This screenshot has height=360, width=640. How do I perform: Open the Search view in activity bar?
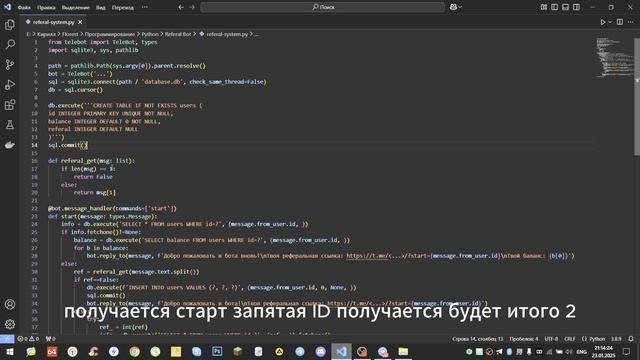coord(10,44)
